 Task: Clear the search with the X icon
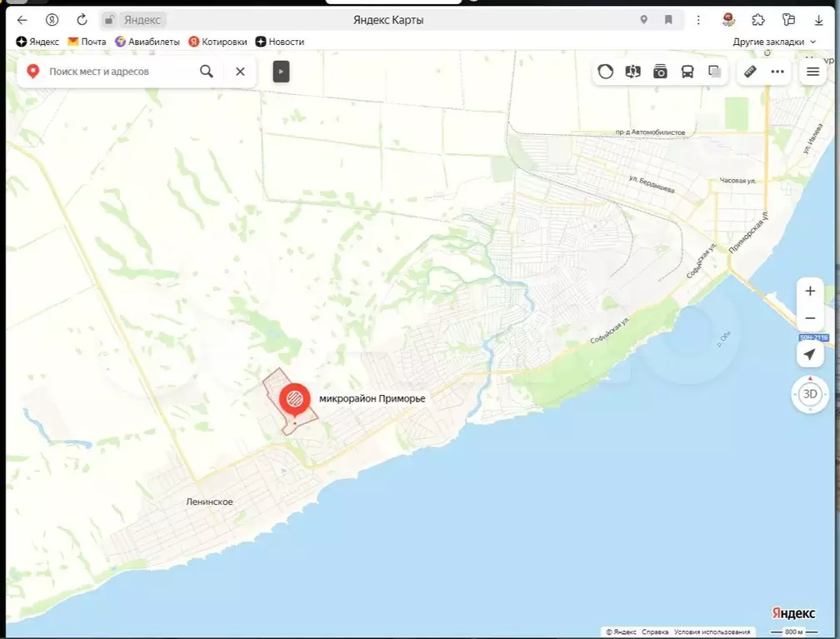click(240, 72)
